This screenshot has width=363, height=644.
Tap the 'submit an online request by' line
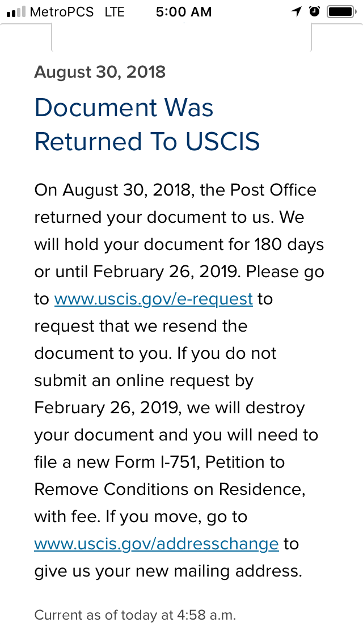[x=144, y=380]
